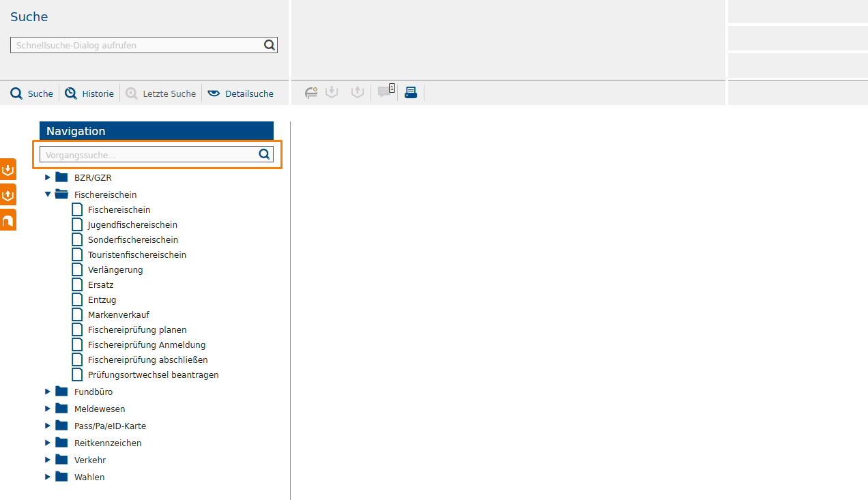
Task: Click the top orange download side tab
Action: point(8,169)
